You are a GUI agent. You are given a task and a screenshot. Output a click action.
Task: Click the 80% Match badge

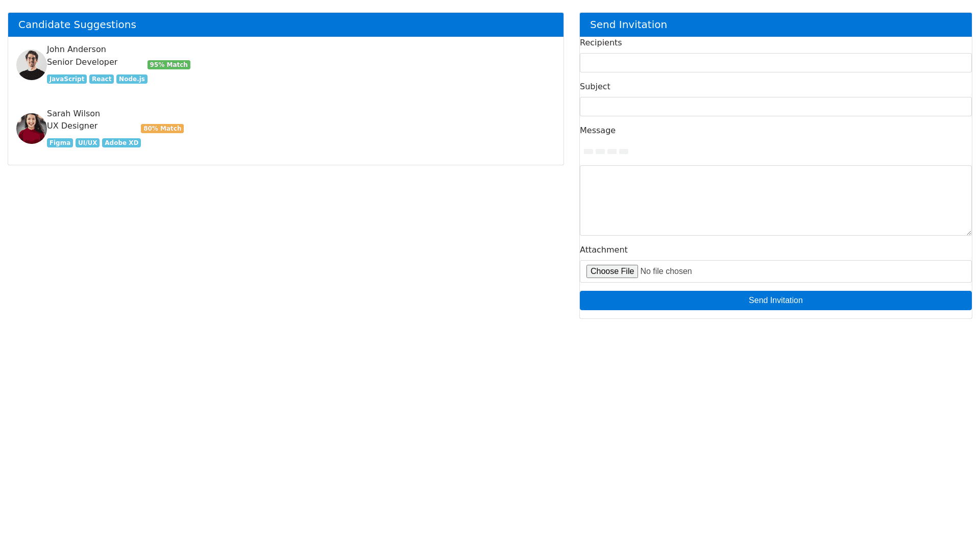[x=162, y=129]
